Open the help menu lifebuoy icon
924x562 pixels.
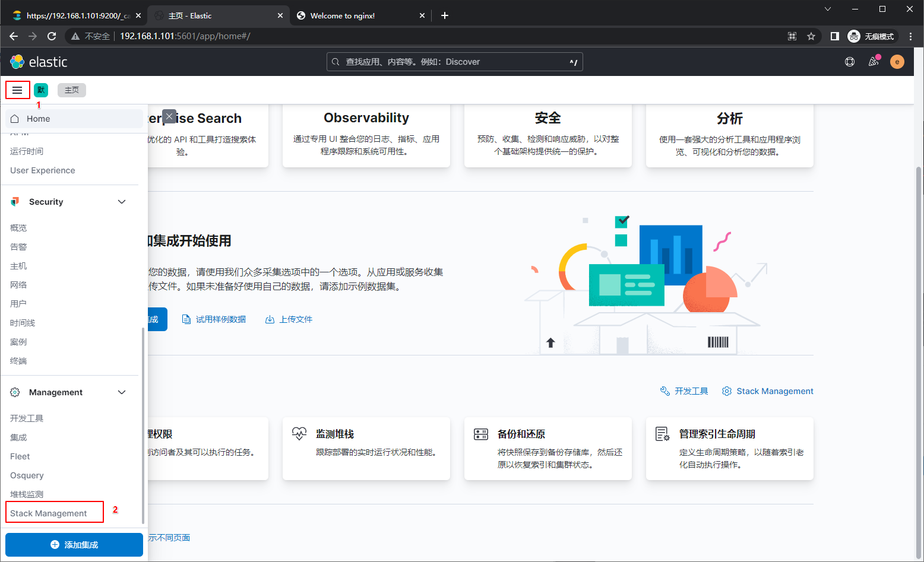click(850, 62)
